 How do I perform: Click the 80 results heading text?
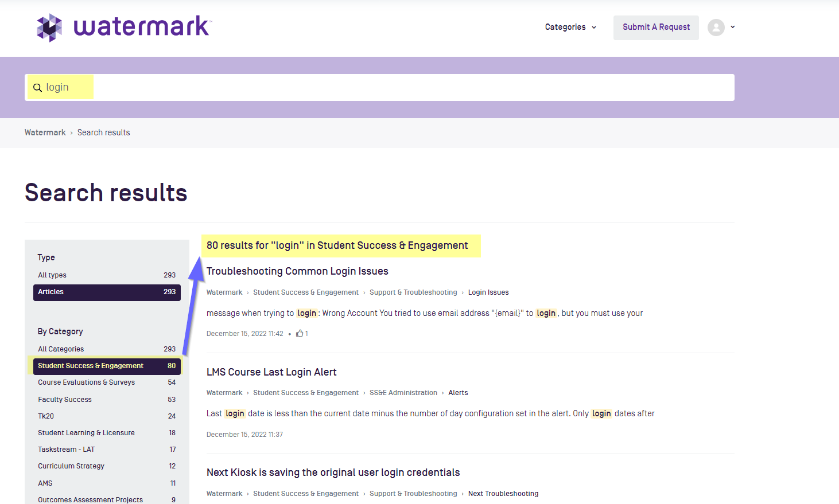337,245
